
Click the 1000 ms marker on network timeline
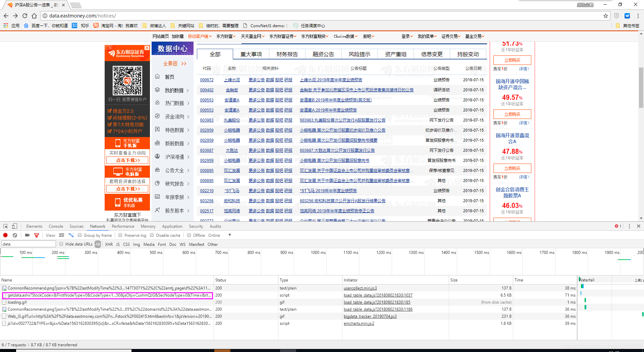[x=318, y=253]
